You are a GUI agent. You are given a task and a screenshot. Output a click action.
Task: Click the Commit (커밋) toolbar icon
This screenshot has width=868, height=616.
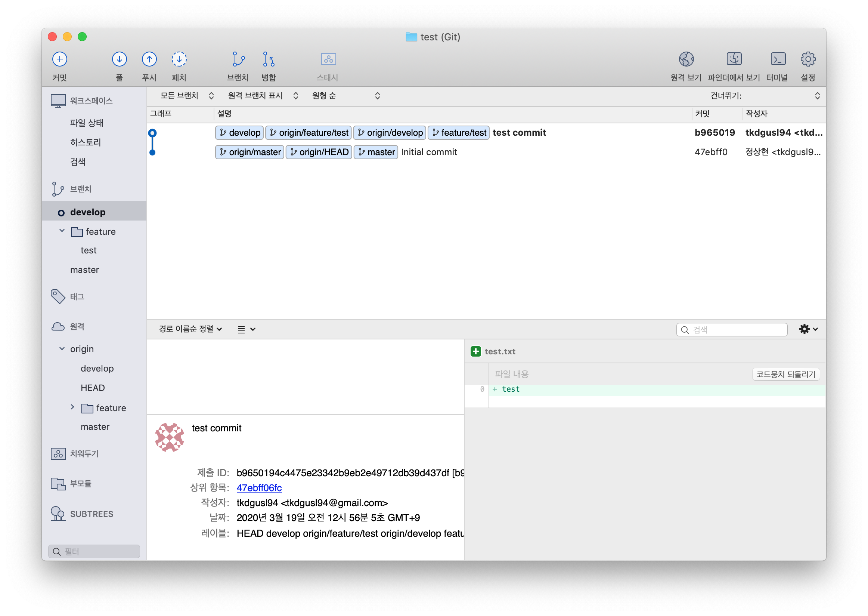click(x=59, y=59)
